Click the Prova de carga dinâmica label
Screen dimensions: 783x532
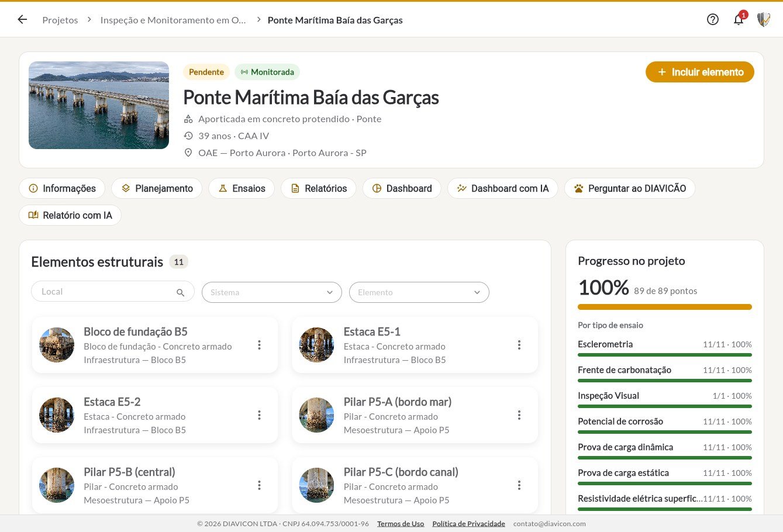(x=626, y=447)
